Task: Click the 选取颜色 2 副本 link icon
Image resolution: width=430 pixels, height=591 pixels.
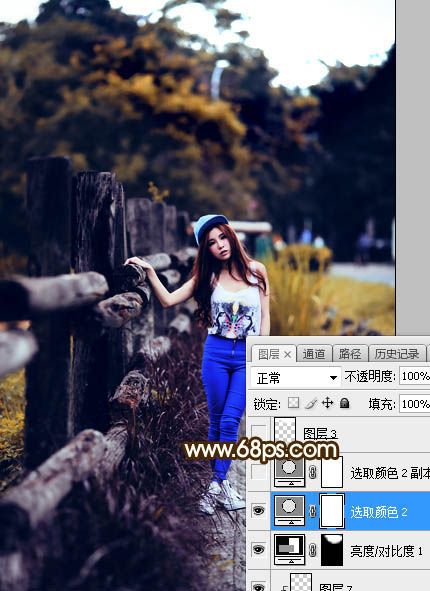Action: (x=312, y=472)
